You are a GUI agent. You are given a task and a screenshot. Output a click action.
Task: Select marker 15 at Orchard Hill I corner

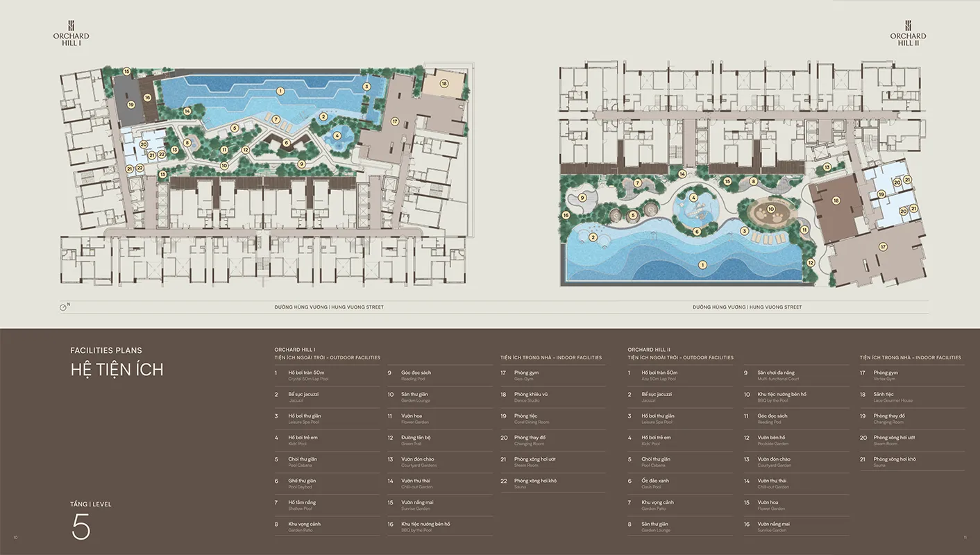[x=126, y=71]
